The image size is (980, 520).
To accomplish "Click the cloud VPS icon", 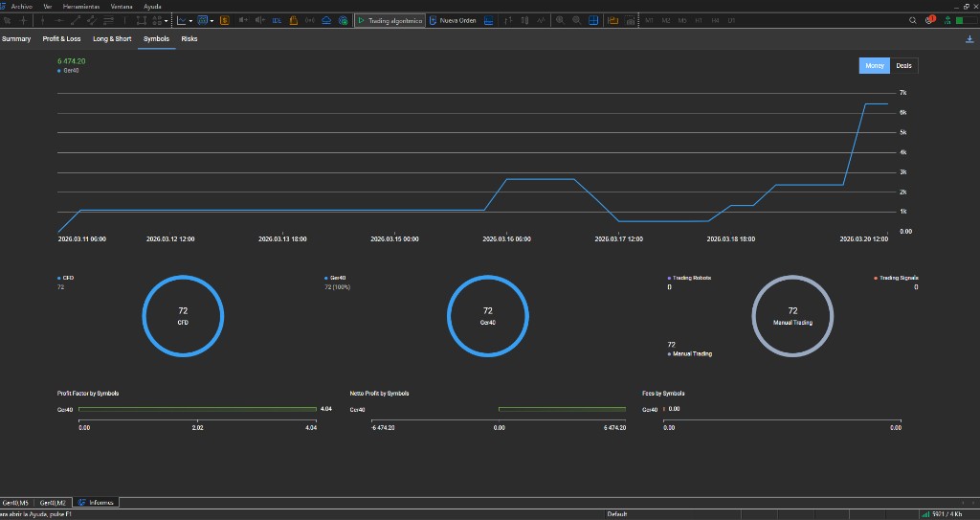I will coord(326,20).
